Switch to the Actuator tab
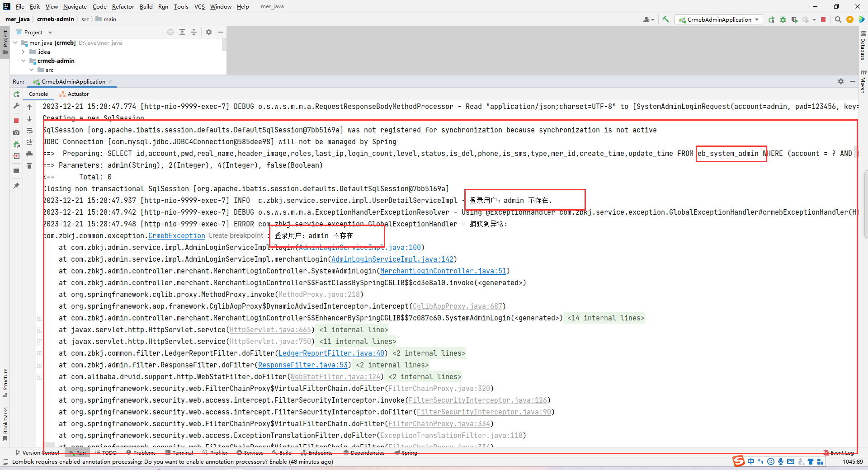Screen dimensions: 868x470 [x=74, y=94]
